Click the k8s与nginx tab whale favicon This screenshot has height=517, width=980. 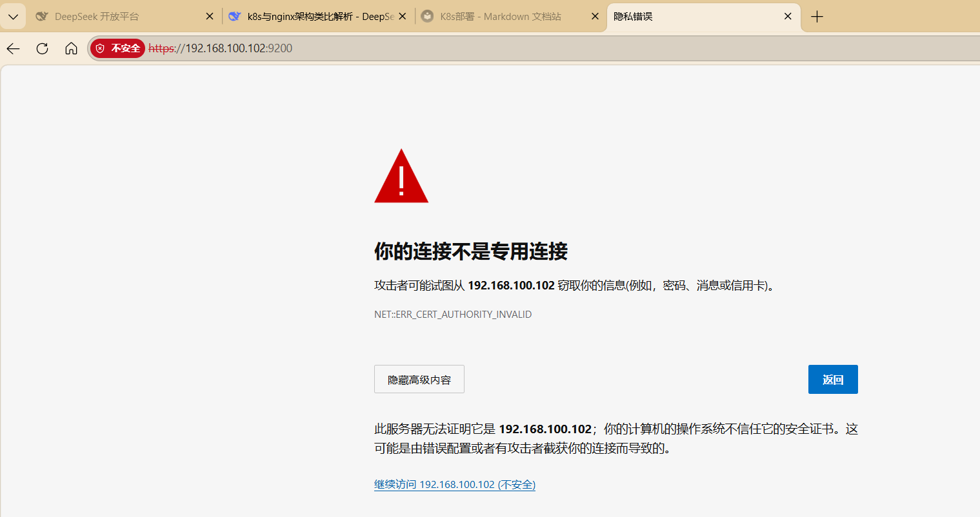235,17
